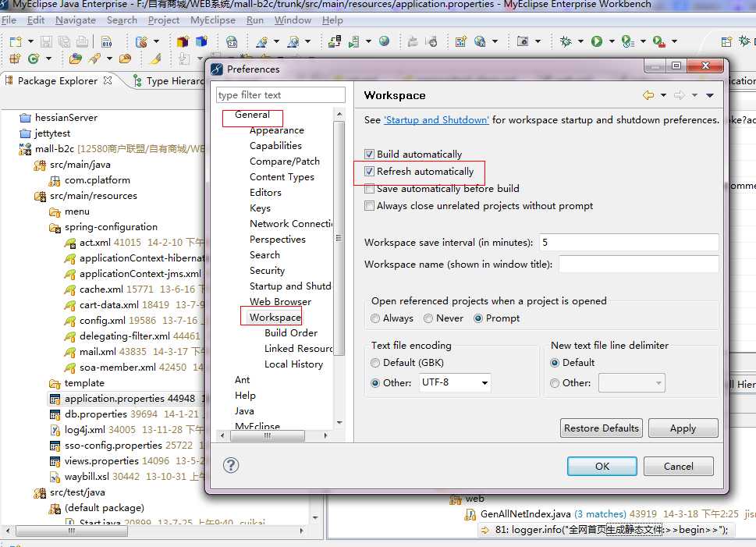Click the globe with page toolbar icon
The width and height of the screenshot is (756, 547).
click(479, 41)
